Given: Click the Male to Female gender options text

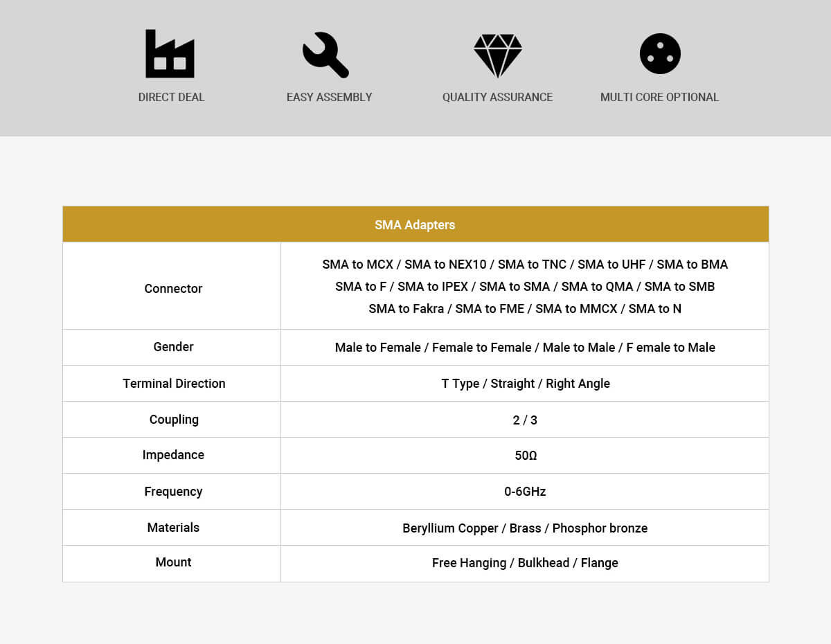Looking at the screenshot, I should [x=525, y=348].
